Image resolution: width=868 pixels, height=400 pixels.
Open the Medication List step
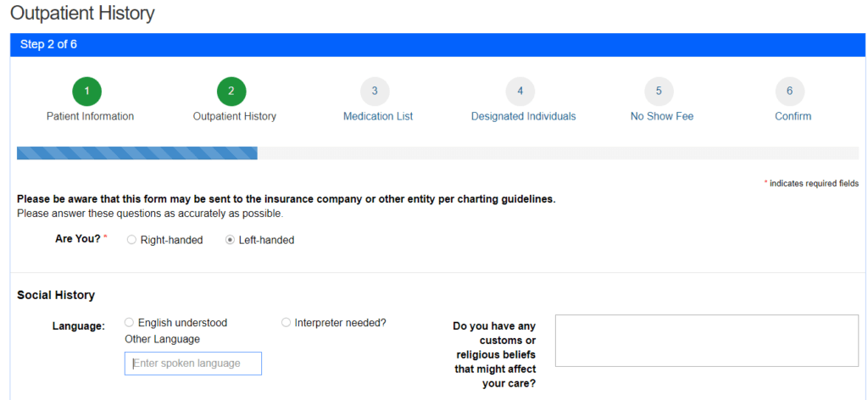[378, 117]
